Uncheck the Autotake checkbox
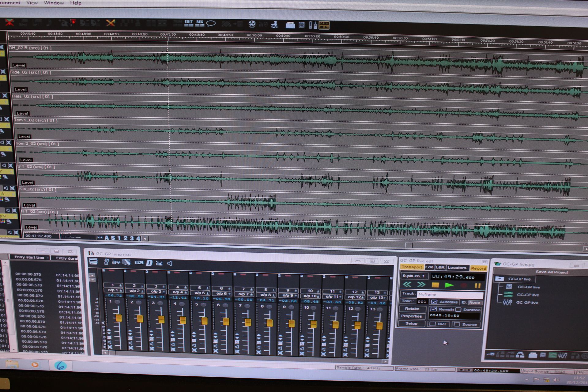This screenshot has height=392, width=588. (434, 302)
